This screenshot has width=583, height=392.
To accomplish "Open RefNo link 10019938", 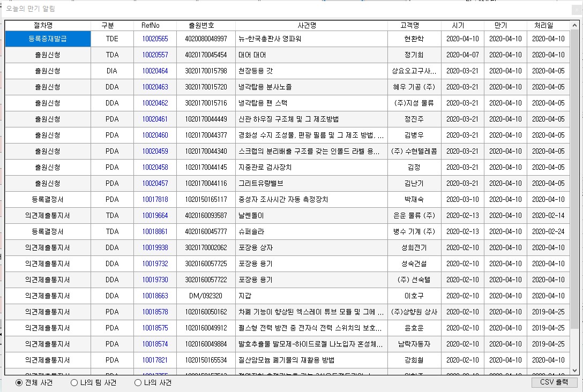I will tap(155, 247).
